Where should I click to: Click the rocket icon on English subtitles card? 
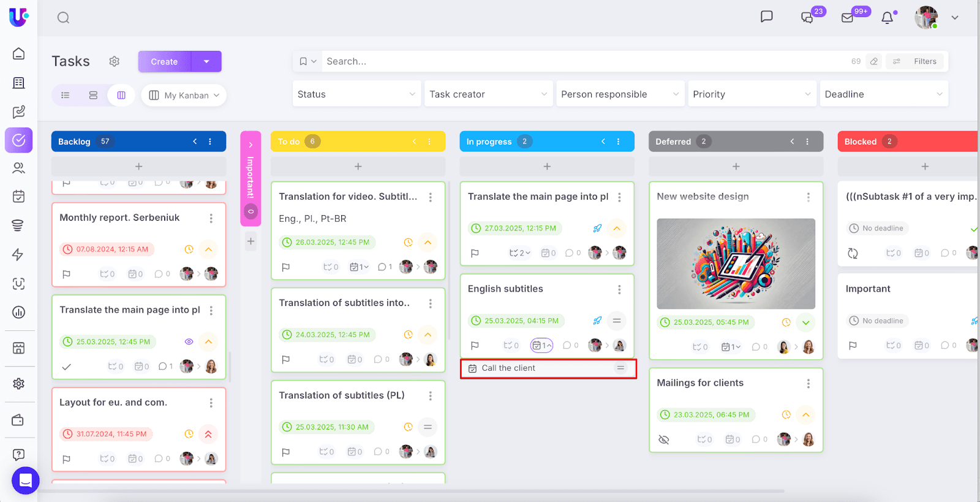click(597, 321)
